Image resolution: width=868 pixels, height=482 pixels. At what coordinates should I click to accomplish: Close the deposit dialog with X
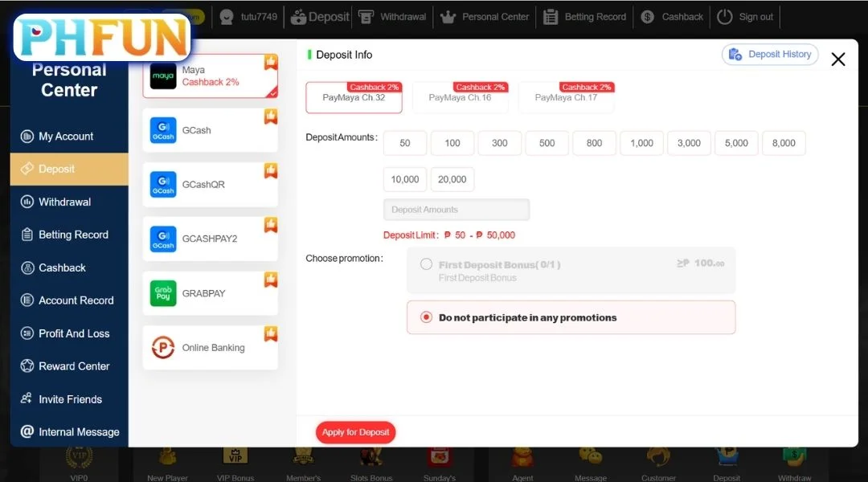click(838, 59)
